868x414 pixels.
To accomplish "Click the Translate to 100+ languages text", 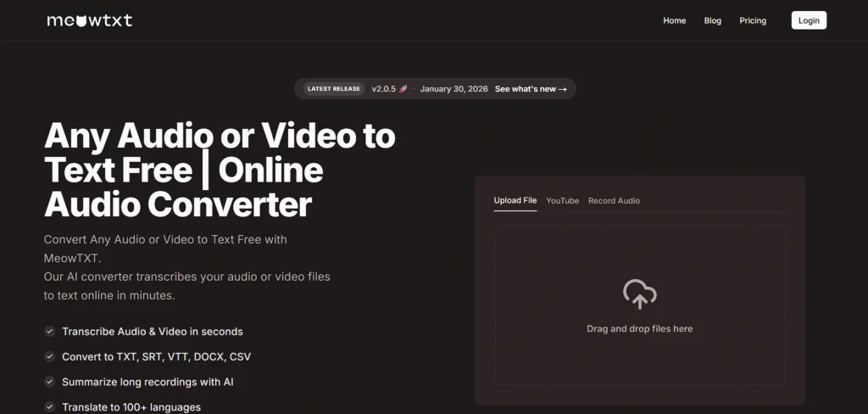I will (x=131, y=407).
